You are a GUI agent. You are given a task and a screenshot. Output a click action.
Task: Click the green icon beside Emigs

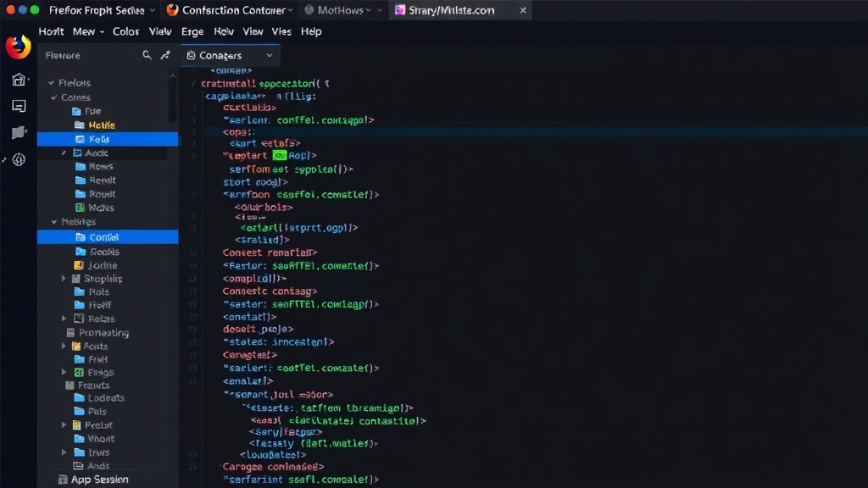pos(79,373)
